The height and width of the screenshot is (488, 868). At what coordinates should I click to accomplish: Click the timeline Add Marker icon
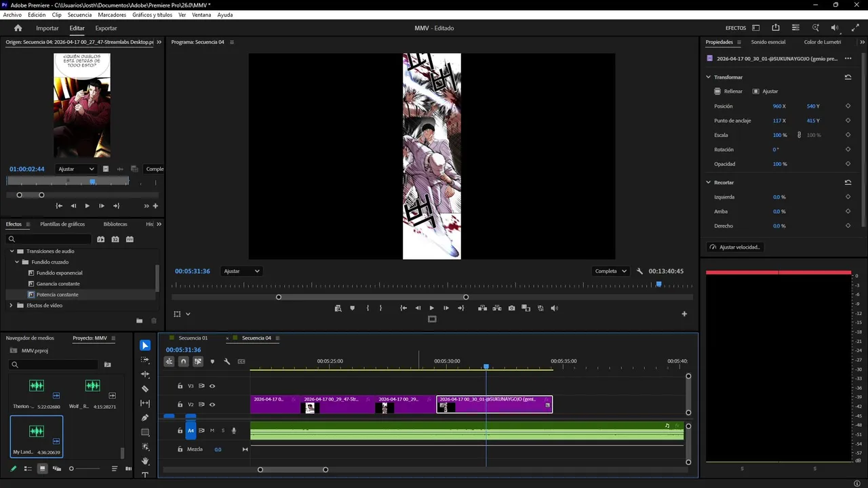click(x=212, y=361)
